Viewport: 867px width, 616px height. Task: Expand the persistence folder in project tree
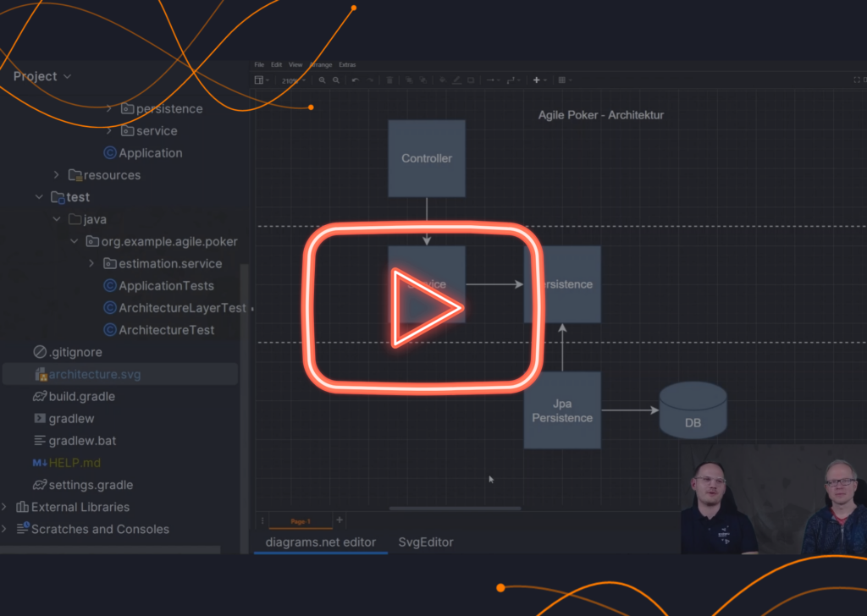(109, 109)
